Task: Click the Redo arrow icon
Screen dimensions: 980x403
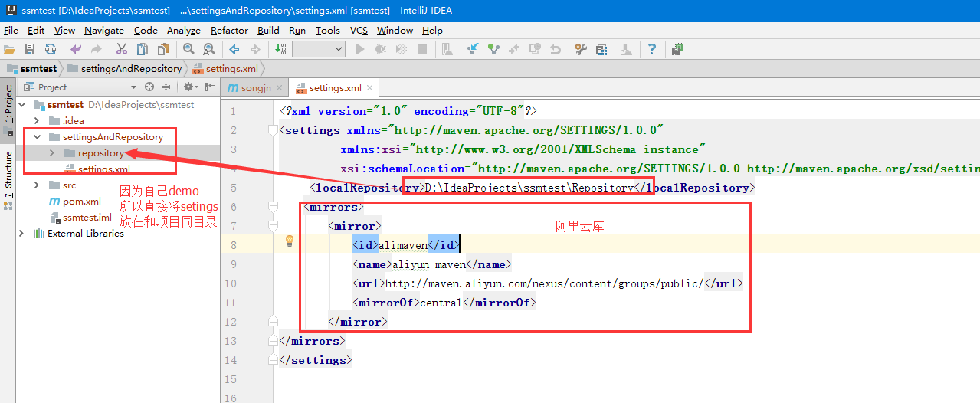Action: point(96,49)
